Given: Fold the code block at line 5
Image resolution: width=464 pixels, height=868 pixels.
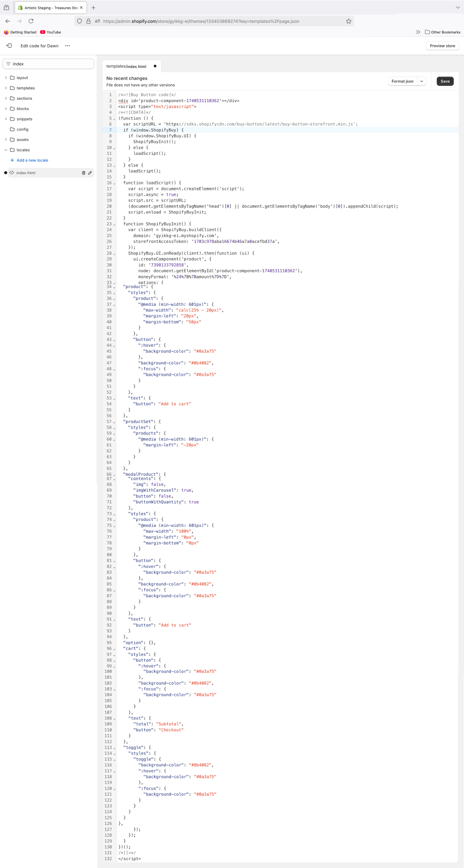Looking at the screenshot, I should tap(114, 119).
